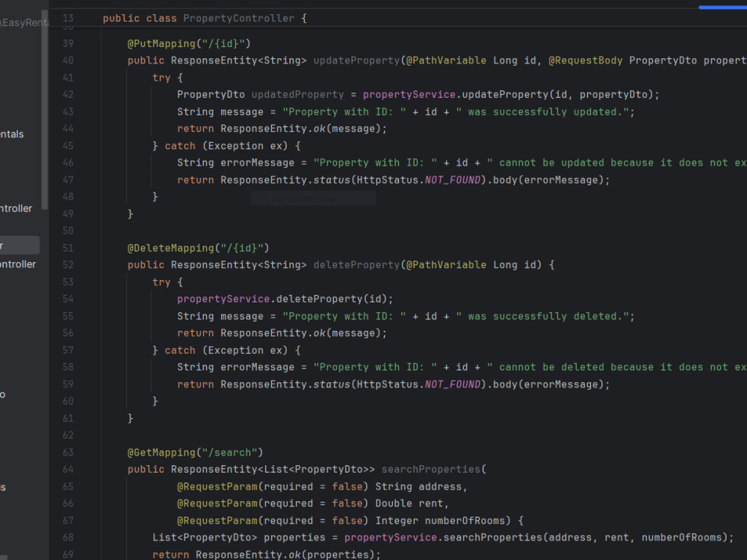The height and width of the screenshot is (560, 747).
Task: Click the @PathVariable annotation on line 40
Action: click(x=446, y=60)
